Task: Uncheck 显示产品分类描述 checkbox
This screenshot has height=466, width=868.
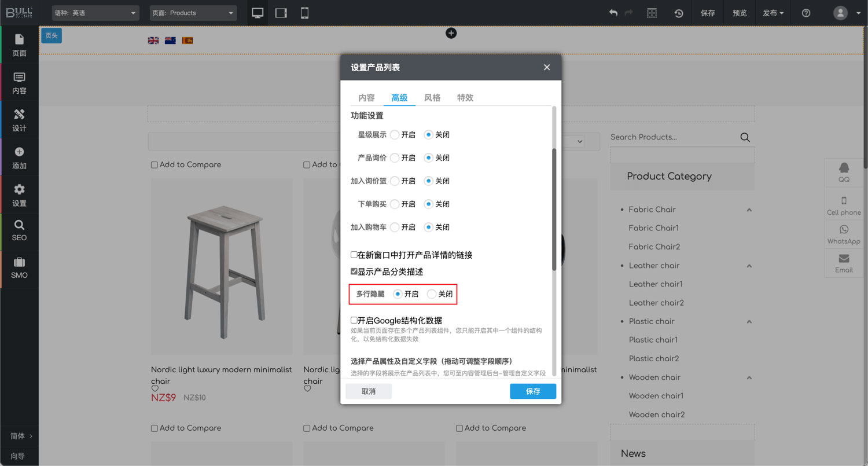Action: 354,271
